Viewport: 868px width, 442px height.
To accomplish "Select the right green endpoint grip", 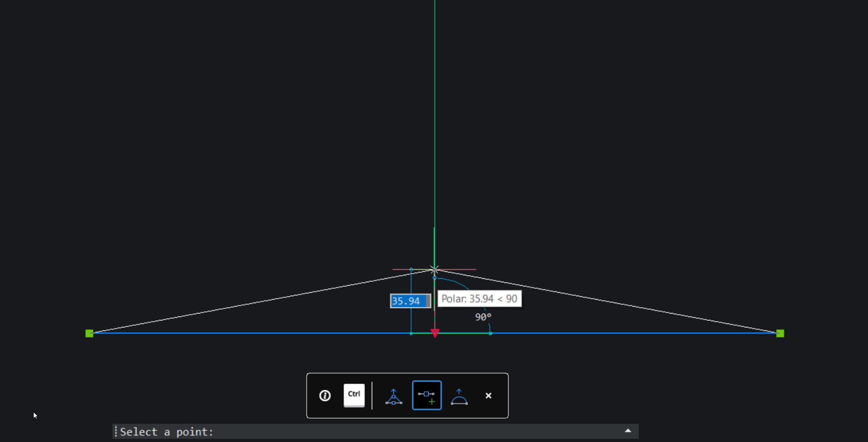I will 780,333.
